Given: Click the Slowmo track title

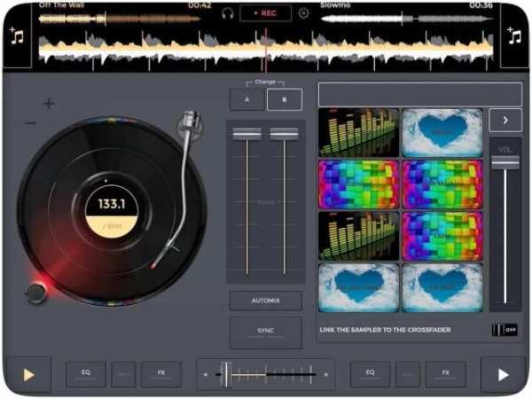Looking at the screenshot, I should [x=335, y=5].
